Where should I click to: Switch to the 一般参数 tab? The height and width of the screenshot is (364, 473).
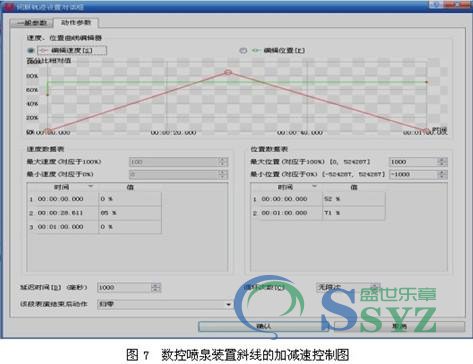[32, 23]
